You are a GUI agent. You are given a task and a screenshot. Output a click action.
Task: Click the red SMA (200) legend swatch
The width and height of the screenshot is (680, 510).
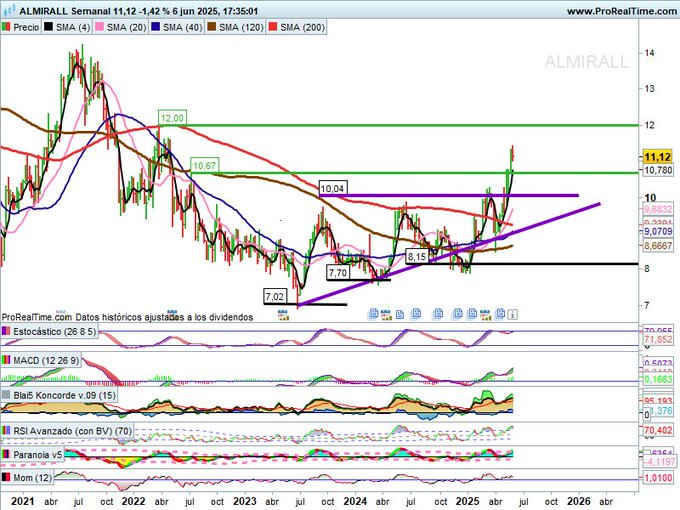[x=273, y=27]
